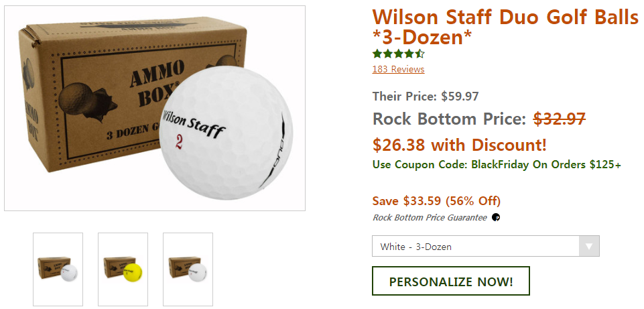Viewport: 644px width, 309px height.
Task: Click the Rock Bottom Price Guarantee text
Action: coord(430,217)
